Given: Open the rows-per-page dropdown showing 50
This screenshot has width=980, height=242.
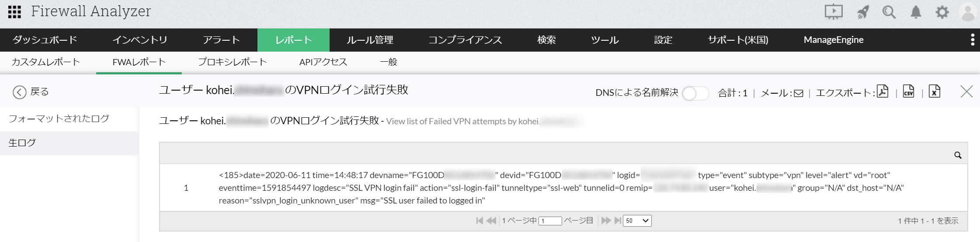Looking at the screenshot, I should [x=637, y=221].
